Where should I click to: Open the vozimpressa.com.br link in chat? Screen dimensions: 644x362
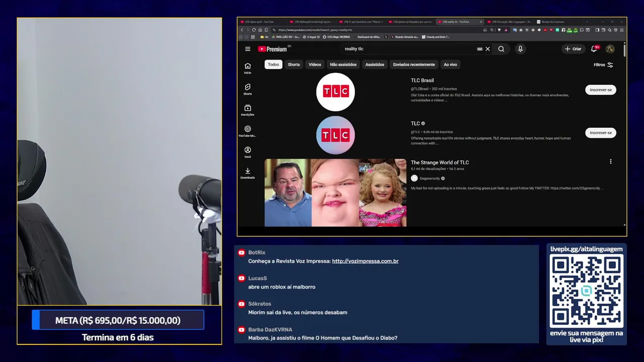[x=365, y=261]
